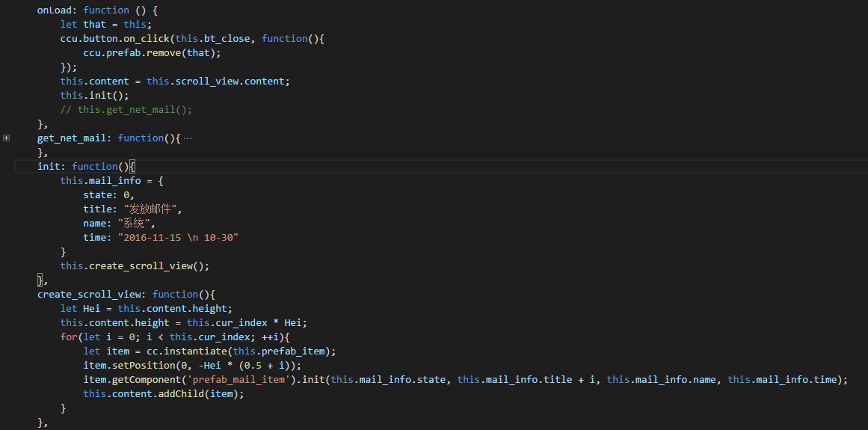Click the create_scroll_view function name definition
The width and height of the screenshot is (868, 430).
(x=88, y=295)
